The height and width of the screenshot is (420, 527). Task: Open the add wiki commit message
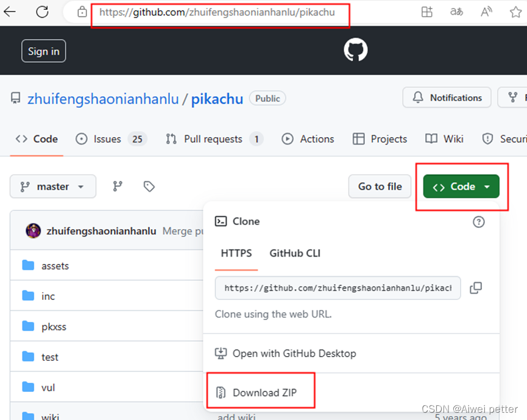coord(236,416)
